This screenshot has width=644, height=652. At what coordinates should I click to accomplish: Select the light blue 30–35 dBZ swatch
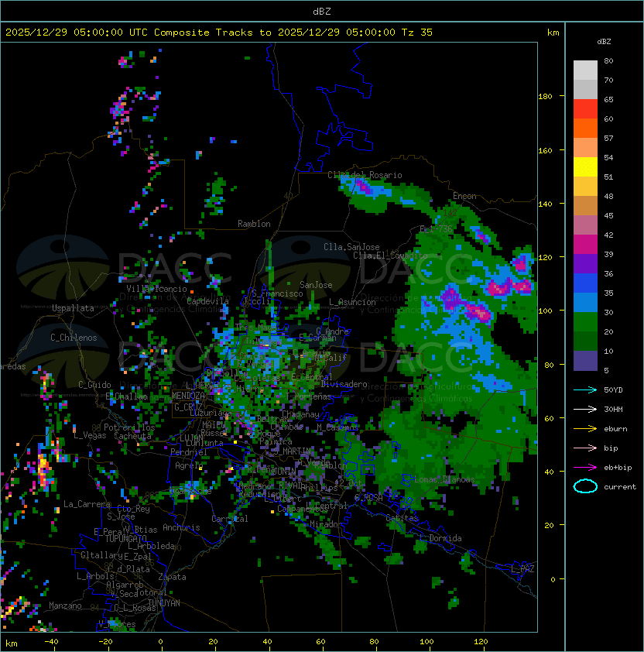pos(585,303)
